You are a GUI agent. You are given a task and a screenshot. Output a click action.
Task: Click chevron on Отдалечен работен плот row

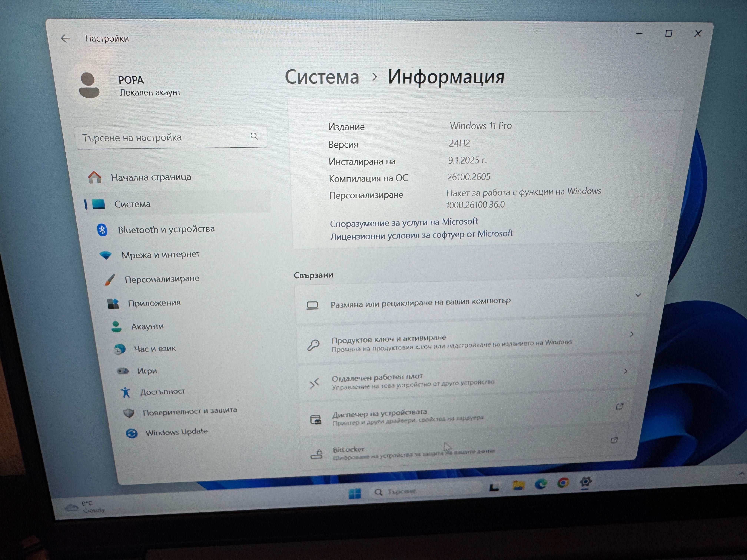[x=625, y=371]
